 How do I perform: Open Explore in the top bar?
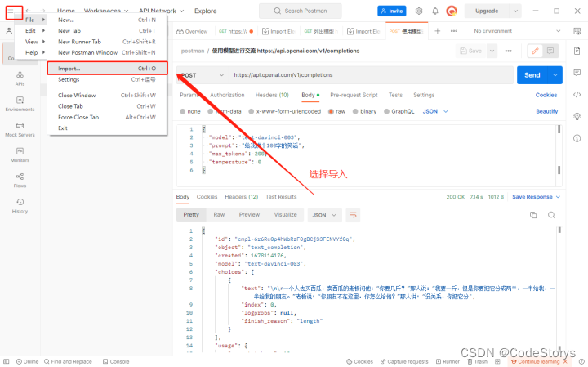tap(206, 11)
